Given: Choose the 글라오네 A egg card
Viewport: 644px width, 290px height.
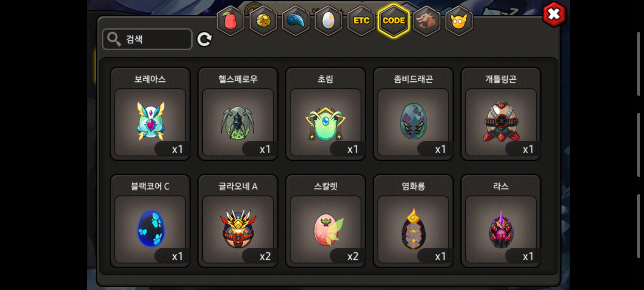Looking at the screenshot, I should pyautogui.click(x=238, y=221).
